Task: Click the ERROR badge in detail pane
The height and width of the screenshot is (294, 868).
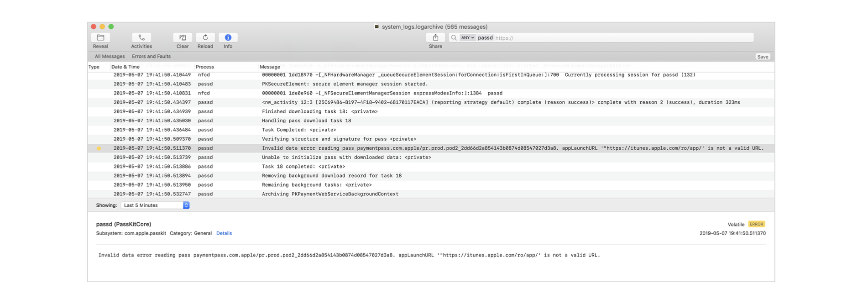Action: pos(757,224)
